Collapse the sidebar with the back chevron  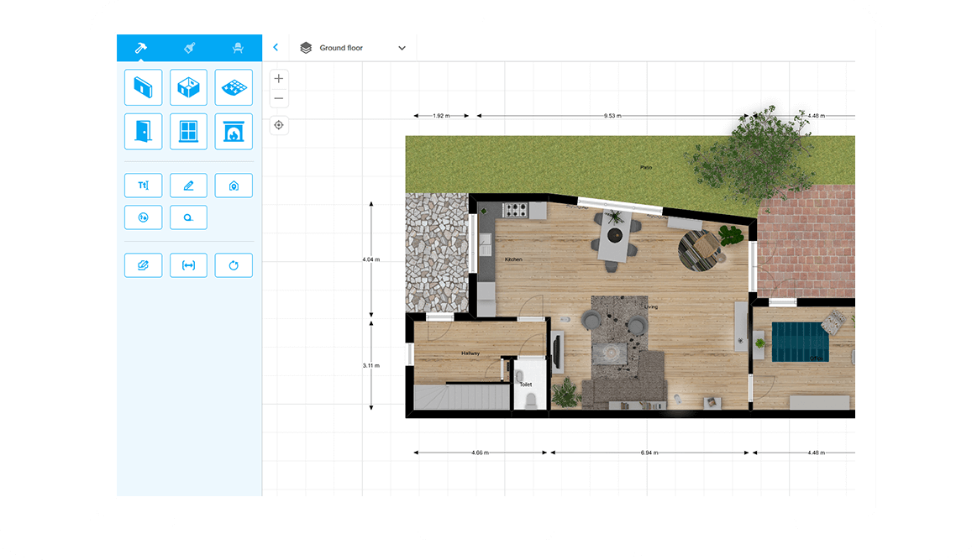click(276, 48)
